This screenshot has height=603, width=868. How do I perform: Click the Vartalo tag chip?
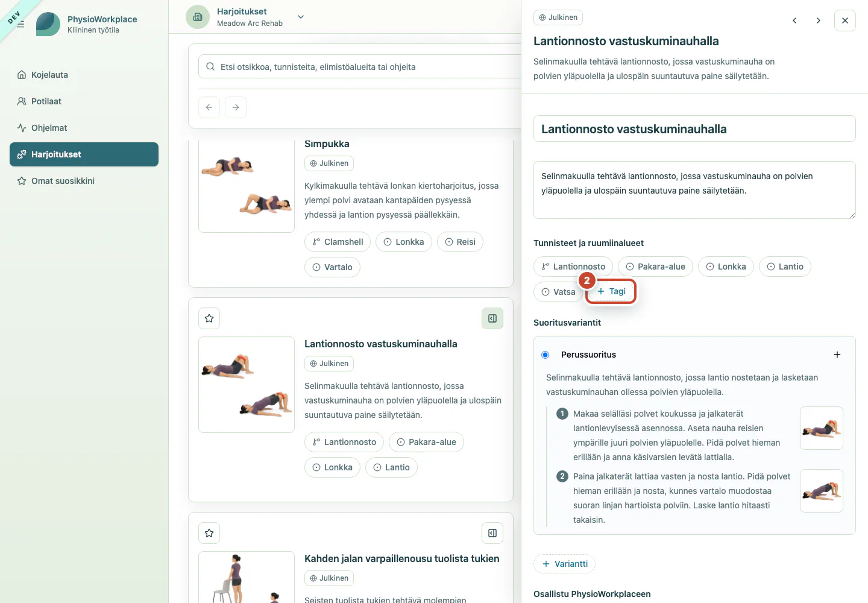click(332, 267)
